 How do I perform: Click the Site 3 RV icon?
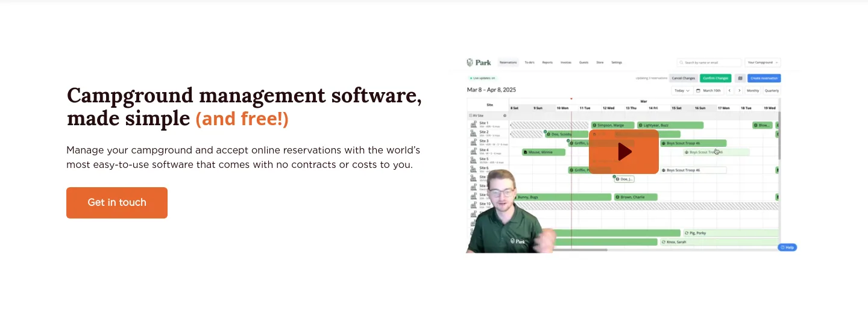[474, 143]
